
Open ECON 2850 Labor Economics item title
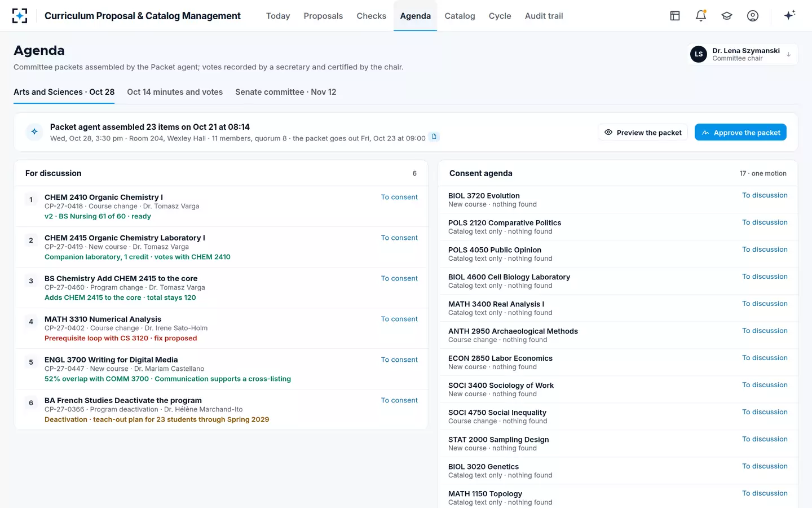coord(500,358)
